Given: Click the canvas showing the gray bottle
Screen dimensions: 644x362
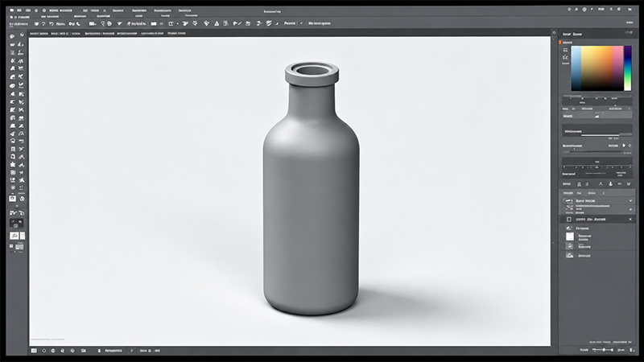Looking at the screenshot, I should [290, 191].
